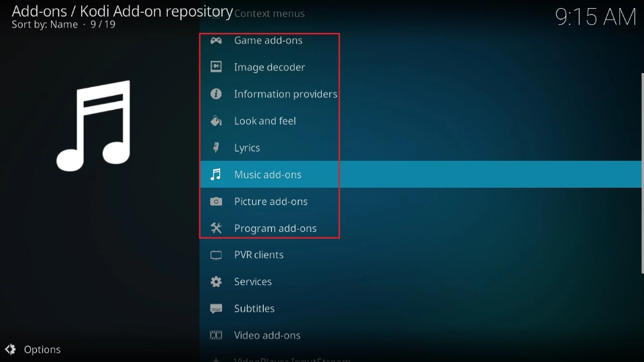
Task: Open the Options side menu
Action: [x=33, y=349]
